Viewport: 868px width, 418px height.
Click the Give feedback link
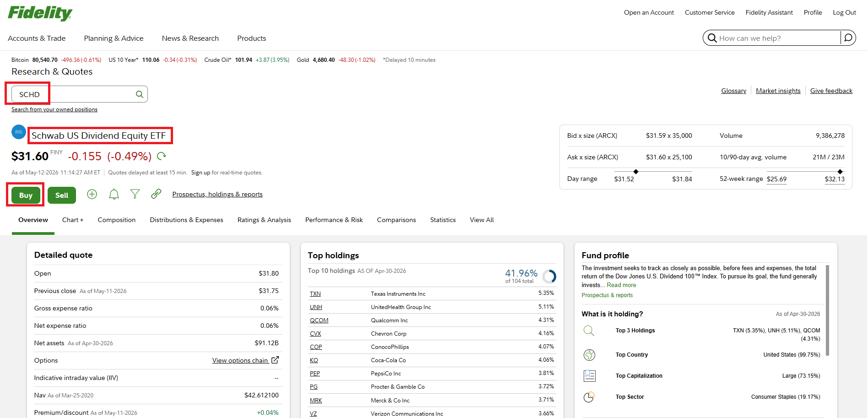831,91
